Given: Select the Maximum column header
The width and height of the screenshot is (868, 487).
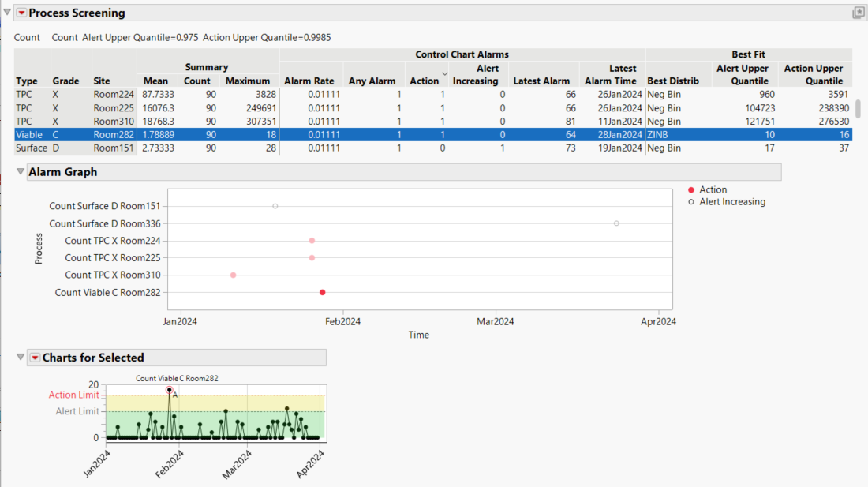Looking at the screenshot, I should (248, 81).
